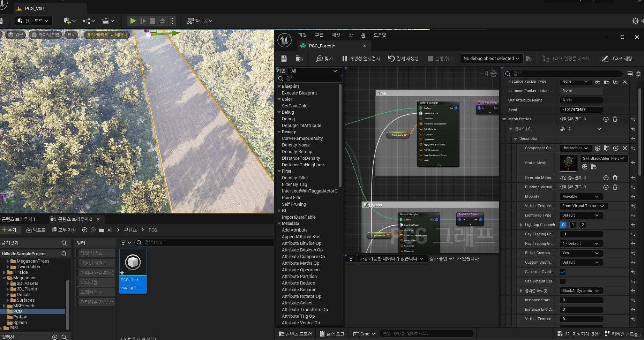Image resolution: width=644 pixels, height=340 pixels.
Task: Switch to the 콘텐츠 브라우저 2 tab
Action: (75, 219)
